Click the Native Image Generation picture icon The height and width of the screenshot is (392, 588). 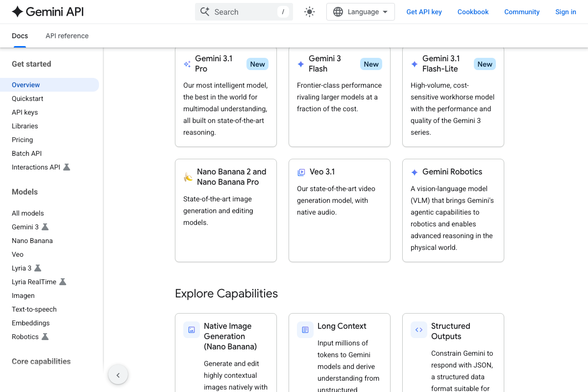click(x=192, y=330)
